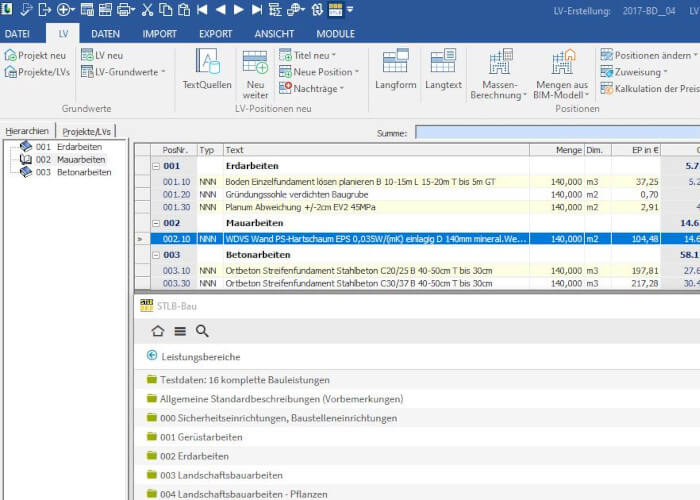Open the Neue Position dropdown

point(319,72)
